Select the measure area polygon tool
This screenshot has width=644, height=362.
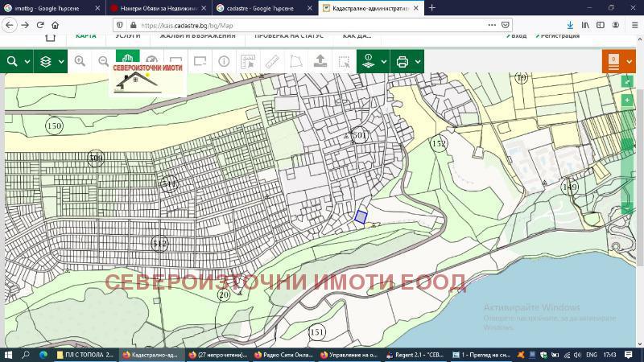coord(296,61)
